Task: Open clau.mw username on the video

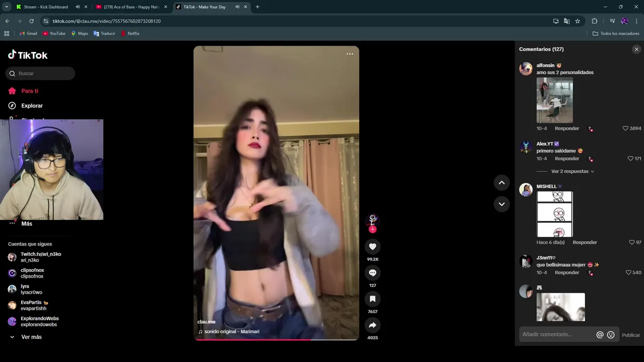Action: point(206,322)
